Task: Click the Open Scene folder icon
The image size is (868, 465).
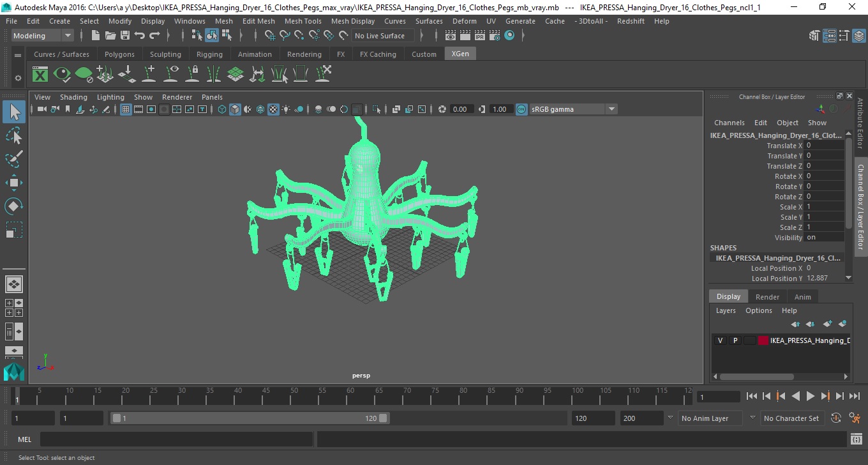Action: 110,36
